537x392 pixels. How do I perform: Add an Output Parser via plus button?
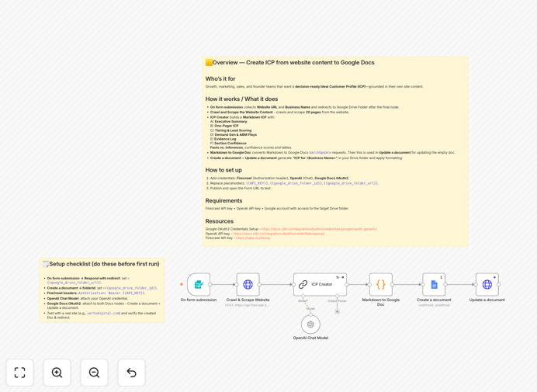point(338,312)
